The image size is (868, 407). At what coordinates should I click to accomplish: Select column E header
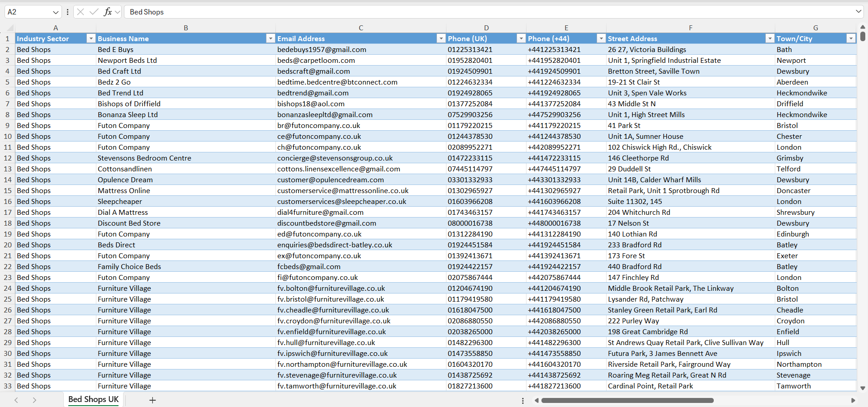[566, 28]
